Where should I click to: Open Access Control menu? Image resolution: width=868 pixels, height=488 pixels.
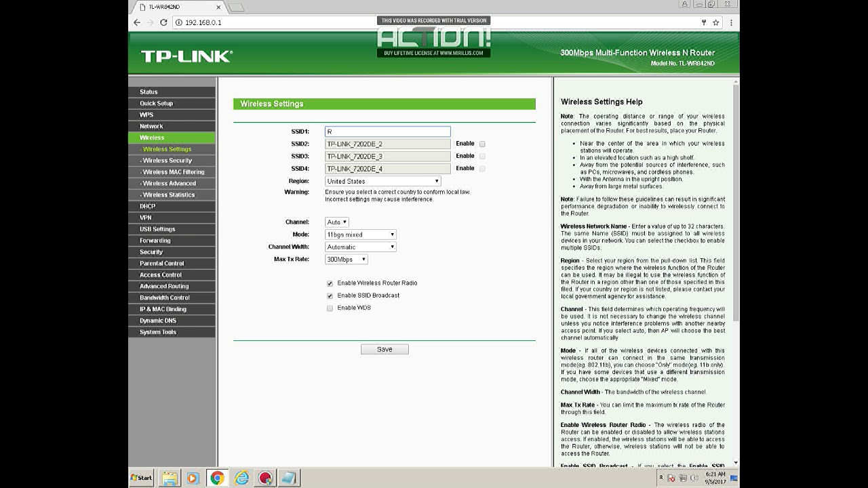(172, 274)
